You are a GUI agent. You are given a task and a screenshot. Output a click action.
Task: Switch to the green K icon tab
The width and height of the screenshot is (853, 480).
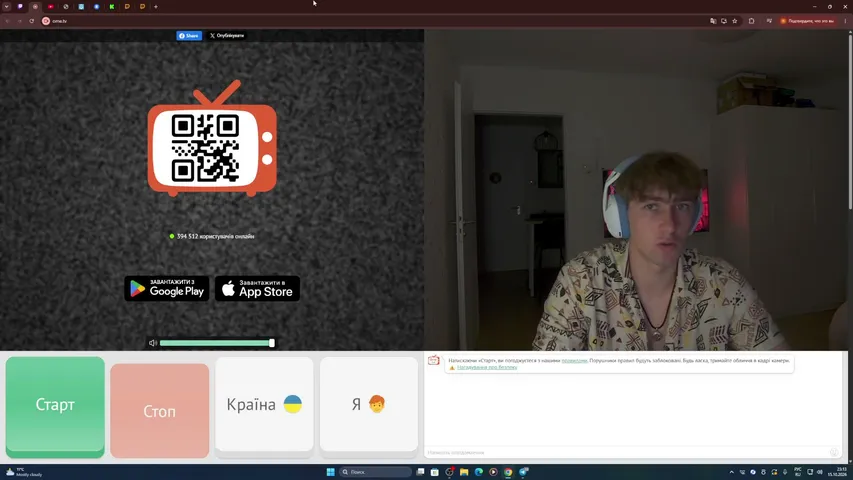pyautogui.click(x=112, y=7)
